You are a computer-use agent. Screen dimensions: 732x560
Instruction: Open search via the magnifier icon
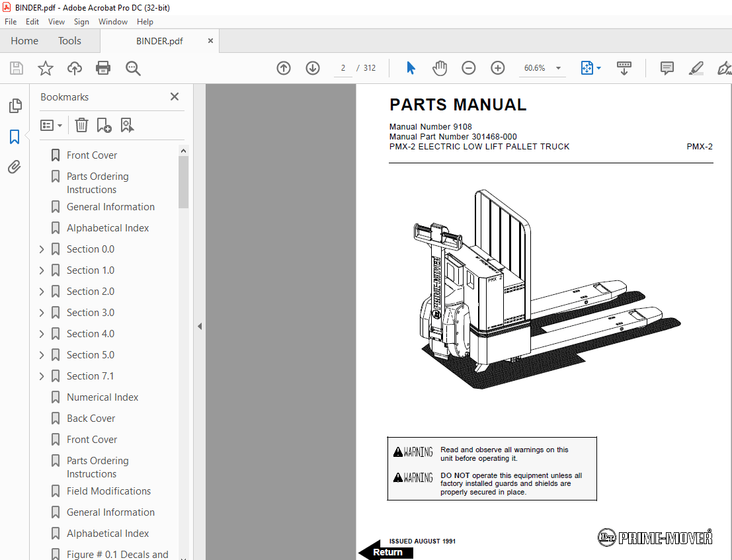pos(132,68)
